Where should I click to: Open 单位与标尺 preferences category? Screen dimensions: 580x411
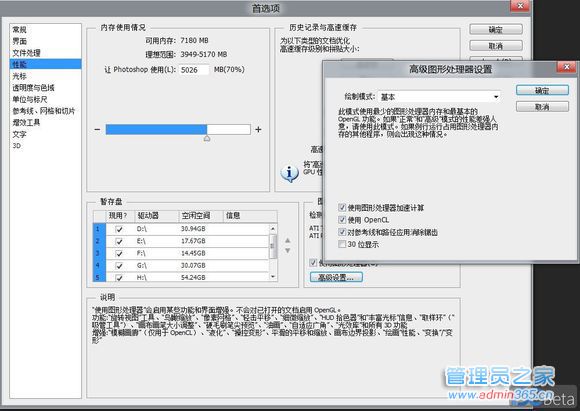pos(30,100)
